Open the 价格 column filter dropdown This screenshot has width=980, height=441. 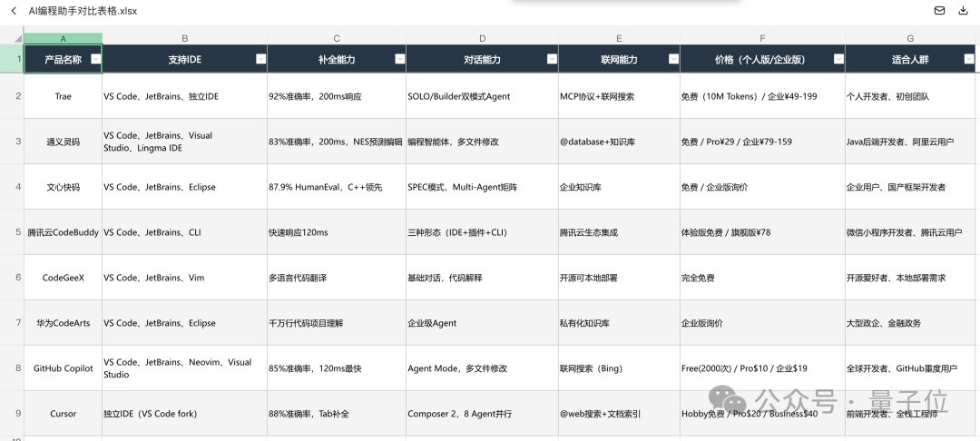point(838,59)
